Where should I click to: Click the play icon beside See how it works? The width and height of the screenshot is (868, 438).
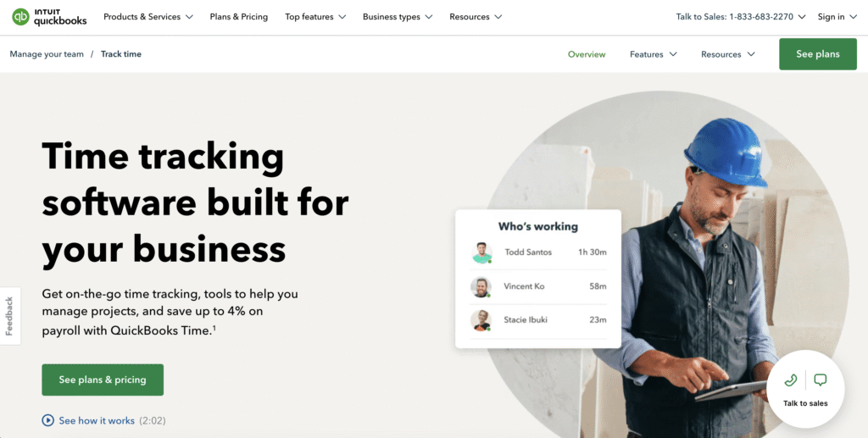(x=48, y=421)
